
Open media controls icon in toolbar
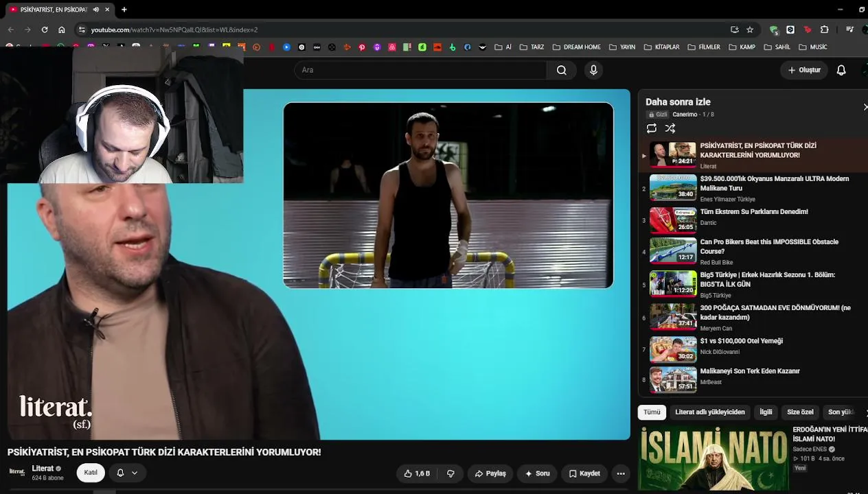(849, 30)
